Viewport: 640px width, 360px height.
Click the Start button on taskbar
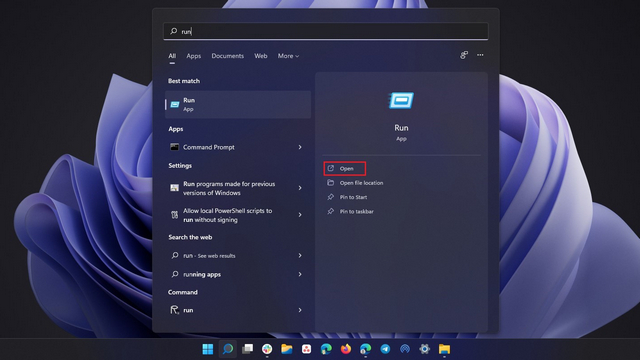(208, 349)
